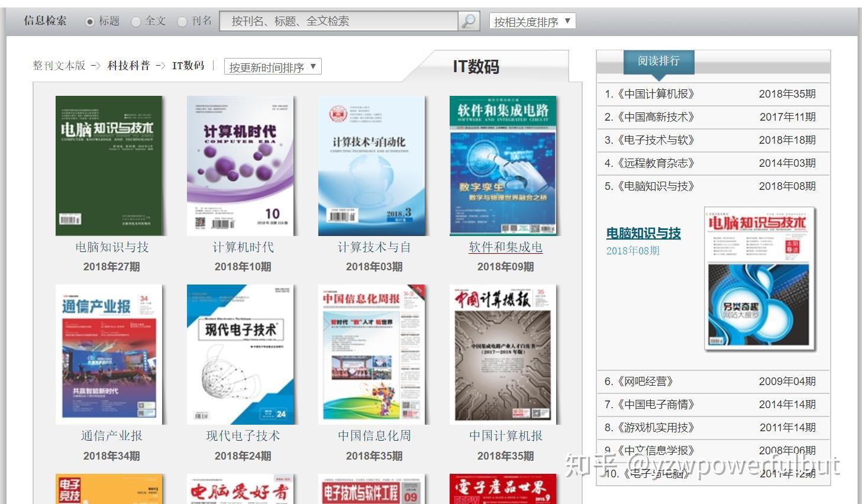Open the 电子技术与软件工程 cover in bottom row
The width and height of the screenshot is (862, 504).
(x=372, y=489)
